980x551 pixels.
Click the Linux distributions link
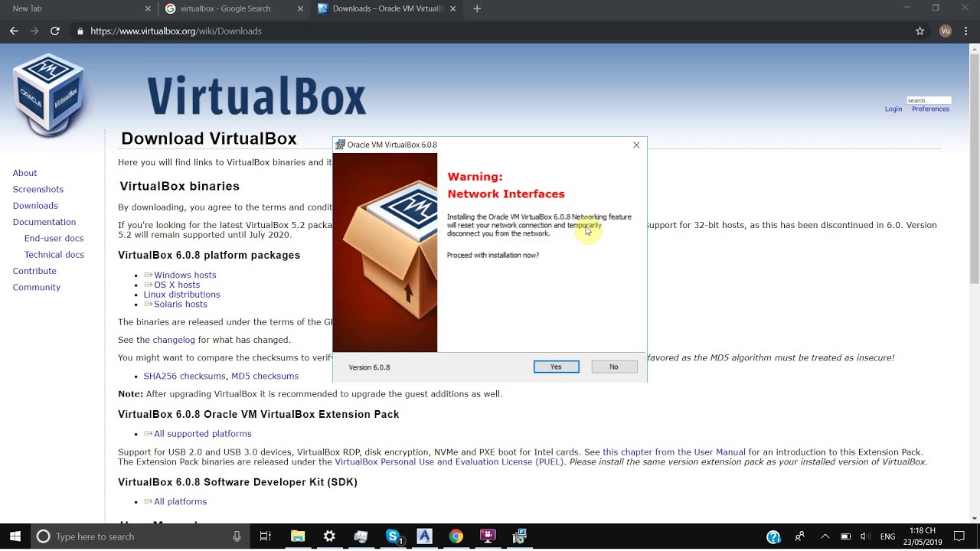pyautogui.click(x=181, y=294)
